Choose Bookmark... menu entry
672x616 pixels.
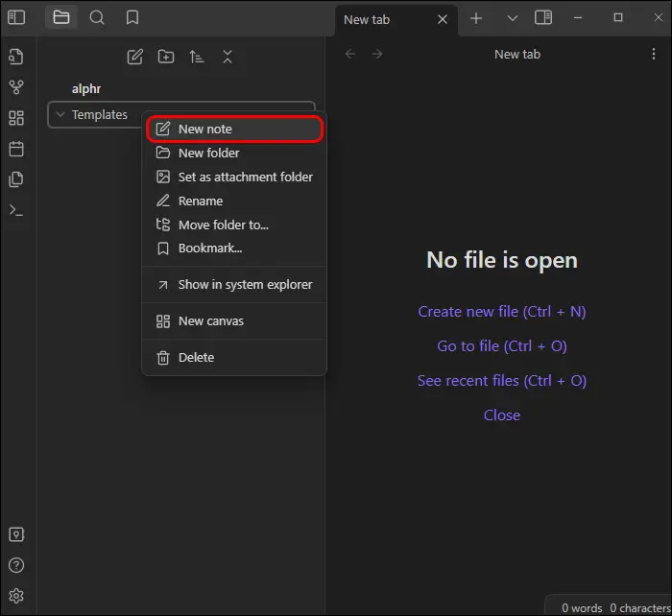(234, 248)
